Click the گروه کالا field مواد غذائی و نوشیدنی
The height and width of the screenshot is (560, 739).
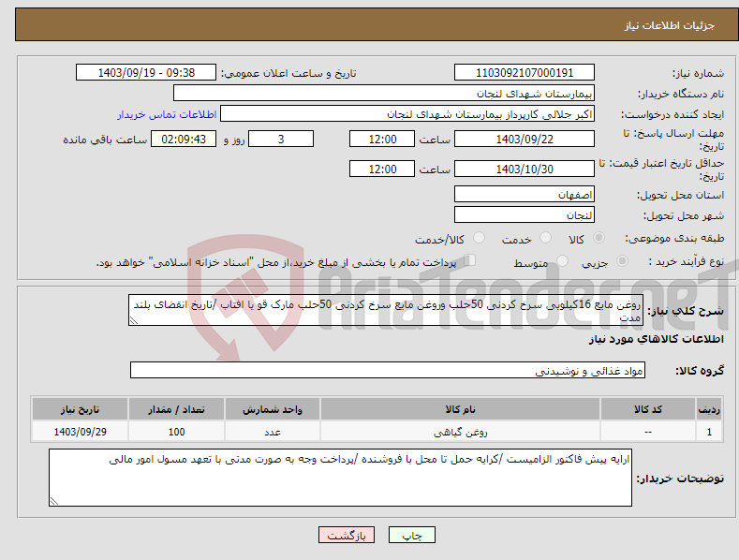coord(388,370)
